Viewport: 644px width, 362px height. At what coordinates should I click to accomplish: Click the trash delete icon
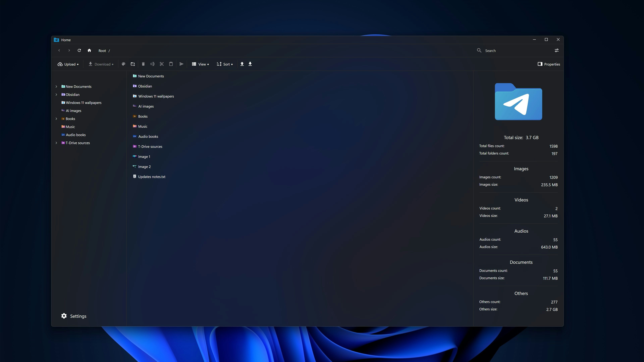coord(143,64)
